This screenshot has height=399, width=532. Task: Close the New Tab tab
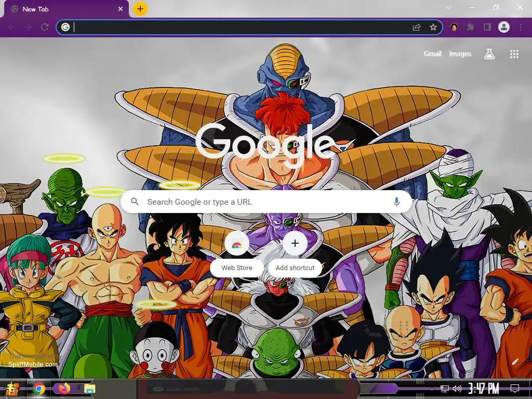[x=121, y=9]
